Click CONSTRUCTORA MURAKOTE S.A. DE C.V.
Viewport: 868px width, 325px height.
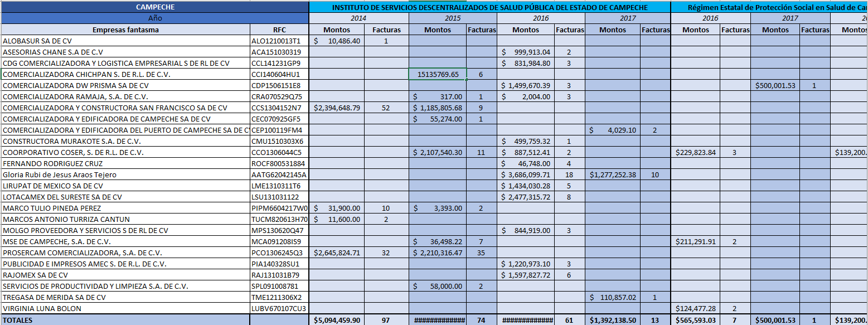(x=125, y=141)
